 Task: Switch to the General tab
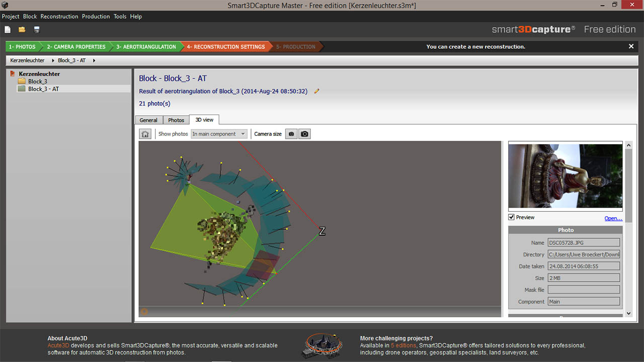tap(148, 120)
